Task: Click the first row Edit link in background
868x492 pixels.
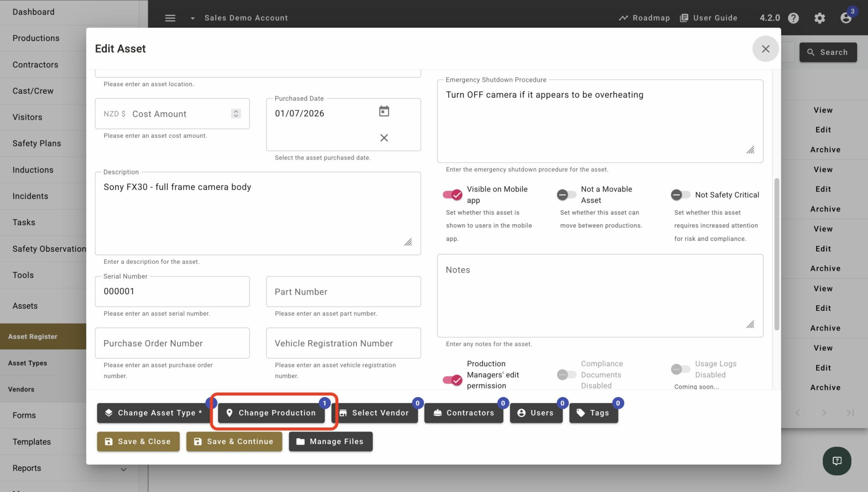Action: [823, 130]
